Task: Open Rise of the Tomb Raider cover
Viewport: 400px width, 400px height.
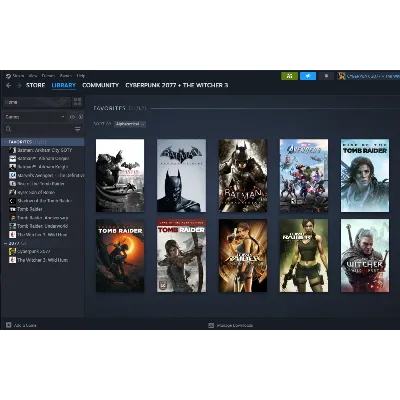Action: 365,175
